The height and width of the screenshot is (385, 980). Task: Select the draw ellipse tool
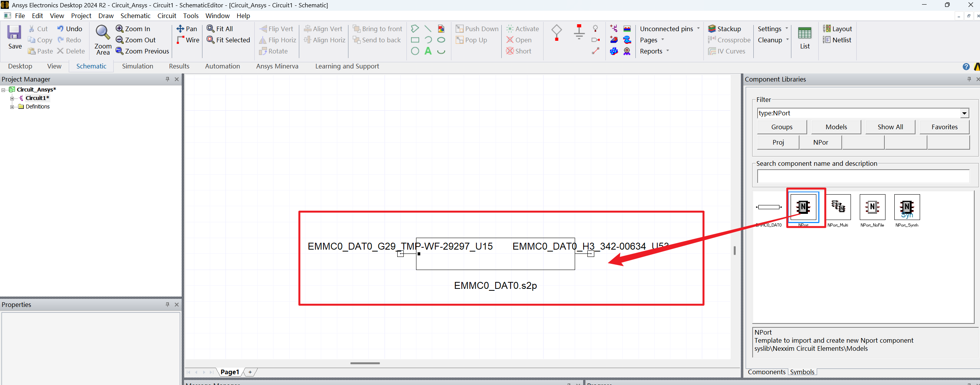pos(441,40)
